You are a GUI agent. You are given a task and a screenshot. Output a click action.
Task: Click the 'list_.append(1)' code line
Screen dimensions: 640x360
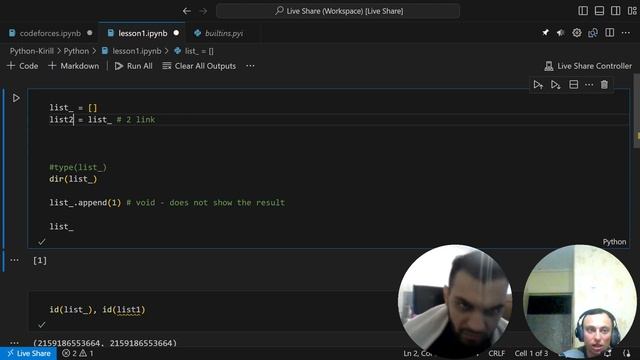(x=85, y=202)
